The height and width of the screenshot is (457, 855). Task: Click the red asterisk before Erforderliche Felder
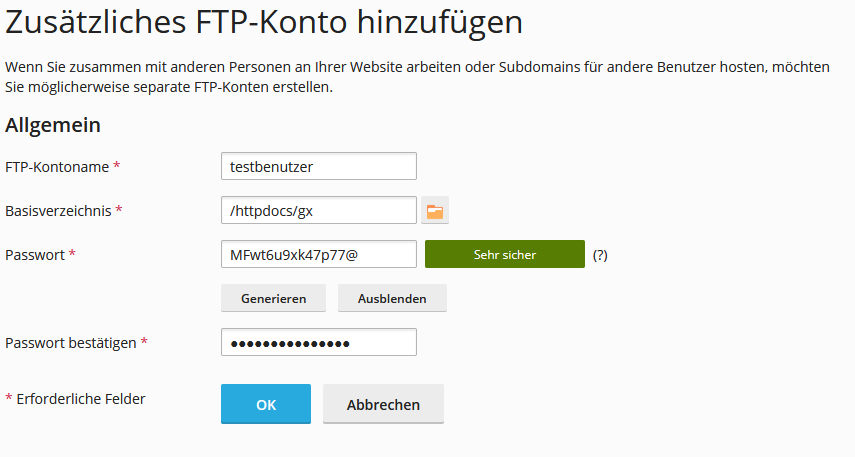point(9,400)
